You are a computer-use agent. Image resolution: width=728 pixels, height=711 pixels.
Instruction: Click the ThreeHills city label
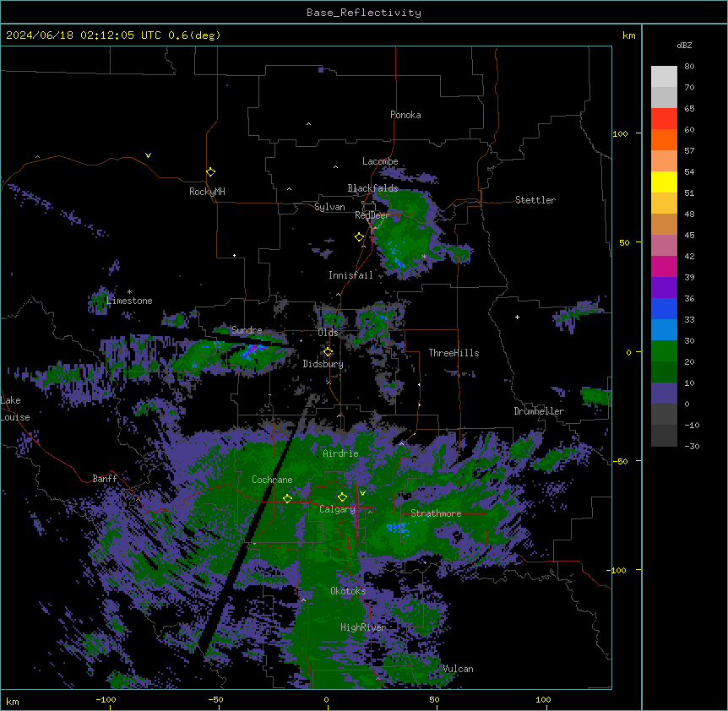454,353
